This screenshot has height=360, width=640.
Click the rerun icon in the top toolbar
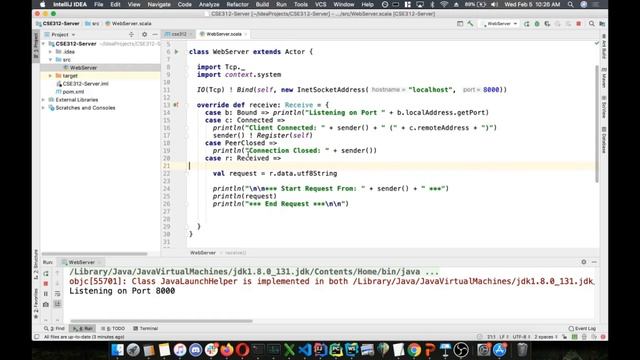tap(527, 24)
